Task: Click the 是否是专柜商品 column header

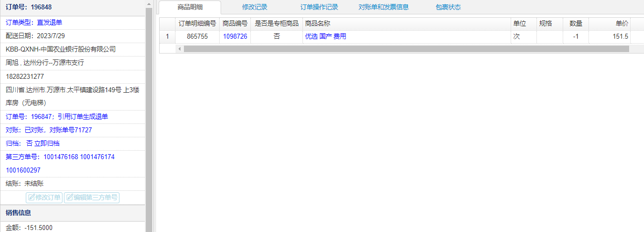Action: point(277,23)
